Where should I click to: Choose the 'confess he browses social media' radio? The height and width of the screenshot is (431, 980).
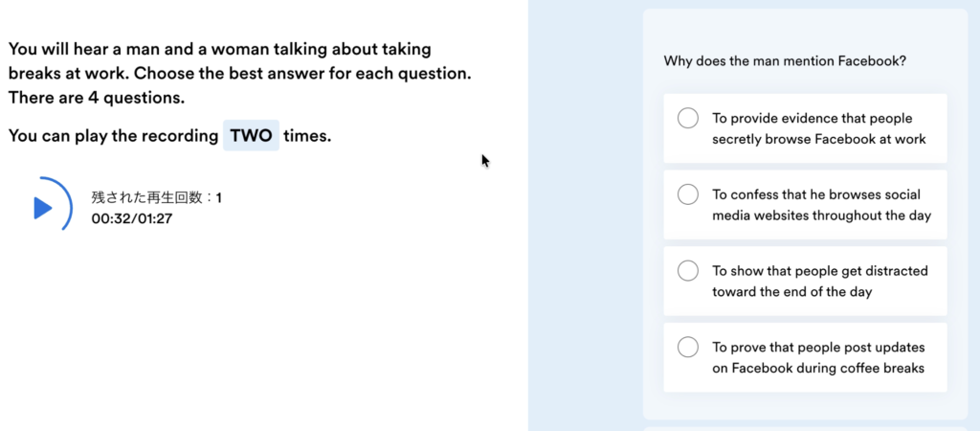coord(687,194)
